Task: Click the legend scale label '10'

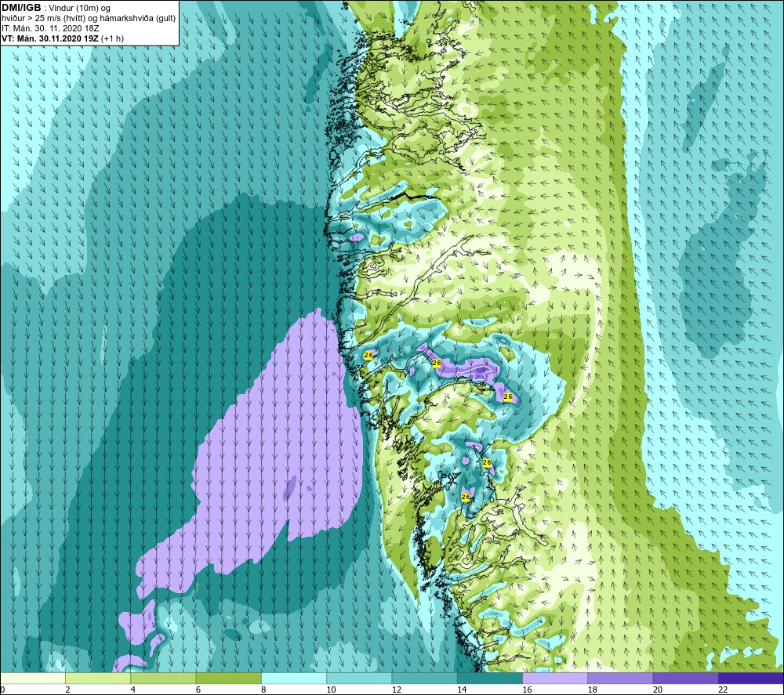Action: [332, 690]
